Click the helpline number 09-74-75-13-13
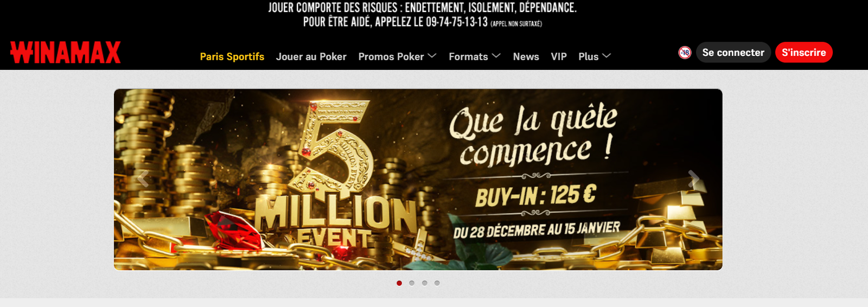The image size is (868, 307). pyautogui.click(x=457, y=22)
